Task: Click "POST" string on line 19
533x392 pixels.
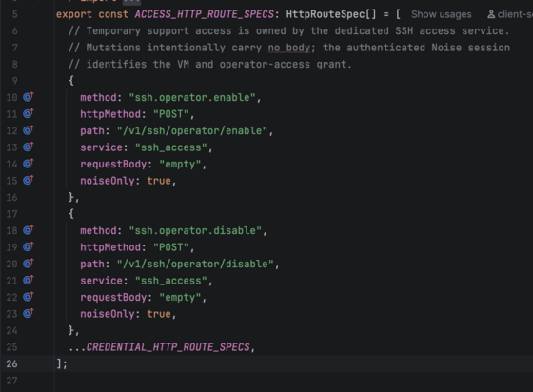Action: 171,247
